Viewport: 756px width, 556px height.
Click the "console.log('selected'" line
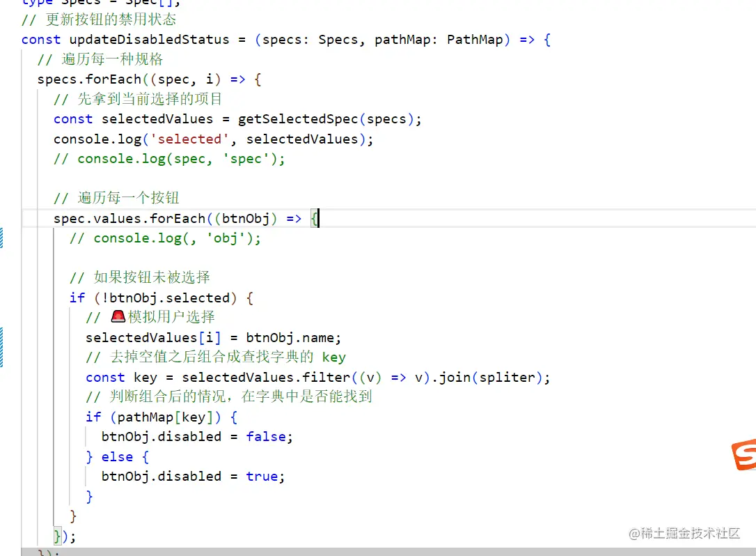(214, 139)
